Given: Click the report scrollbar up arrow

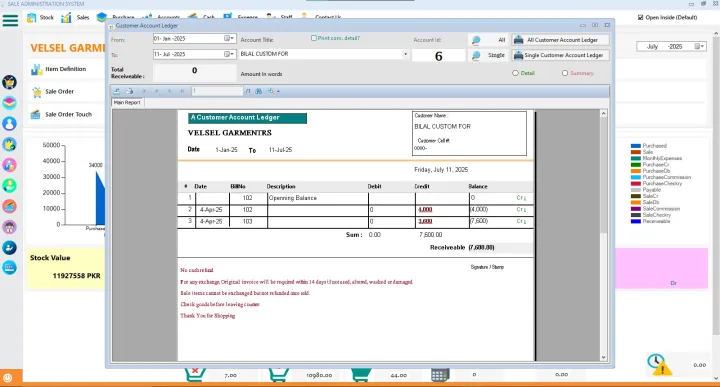Looking at the screenshot, I should [603, 113].
